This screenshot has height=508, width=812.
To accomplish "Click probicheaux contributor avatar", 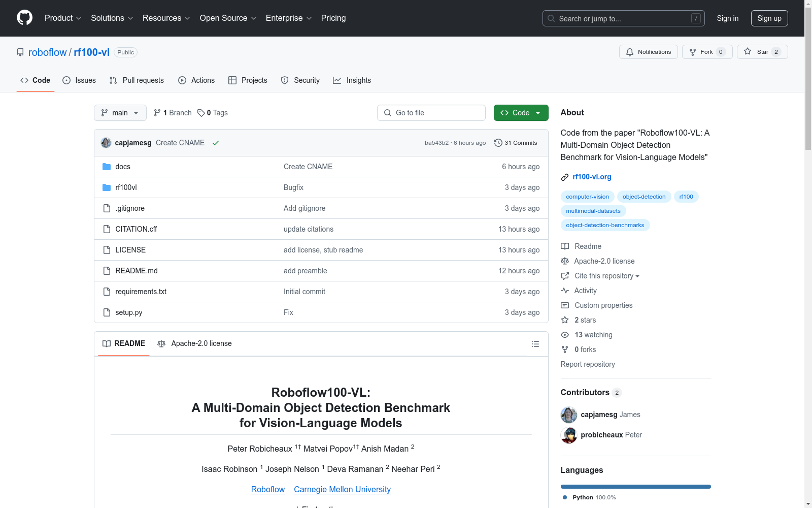I will tap(569, 435).
